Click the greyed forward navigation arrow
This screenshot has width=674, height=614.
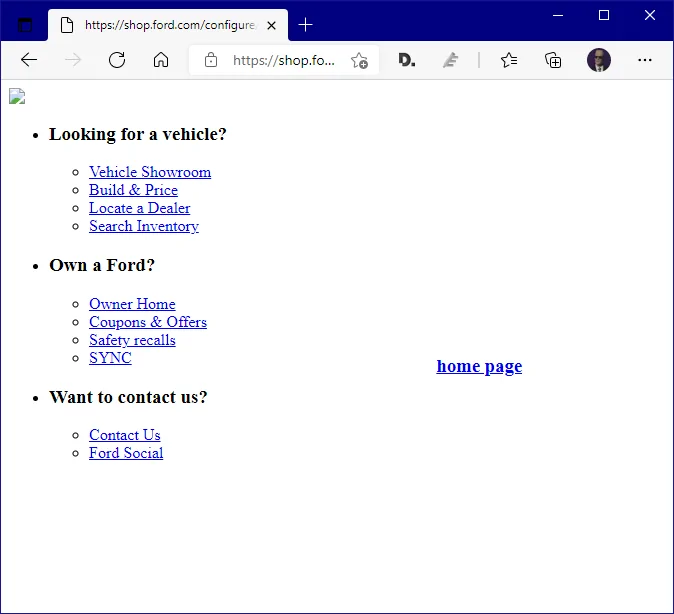click(73, 60)
